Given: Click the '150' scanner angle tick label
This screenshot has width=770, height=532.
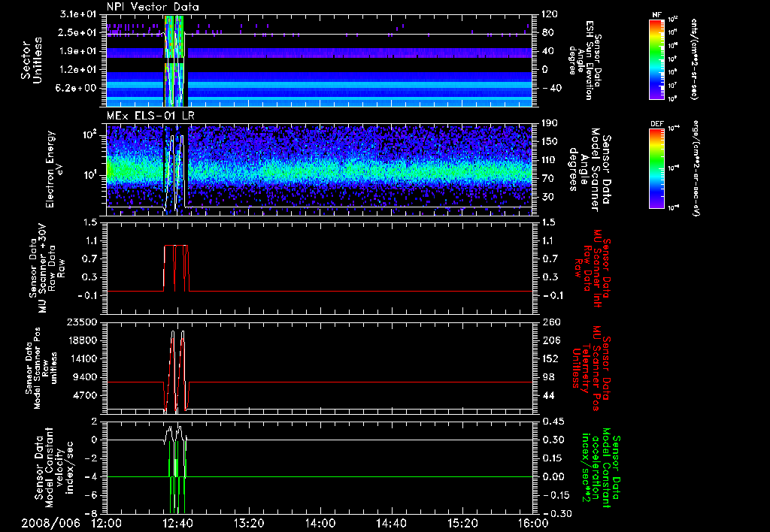Looking at the screenshot, I should 550,141.
